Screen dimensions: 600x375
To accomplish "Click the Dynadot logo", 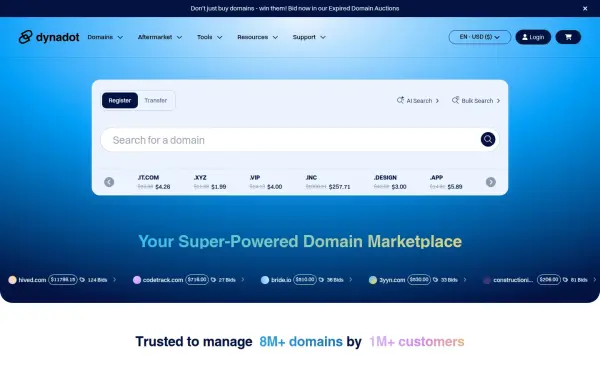I will [49, 37].
